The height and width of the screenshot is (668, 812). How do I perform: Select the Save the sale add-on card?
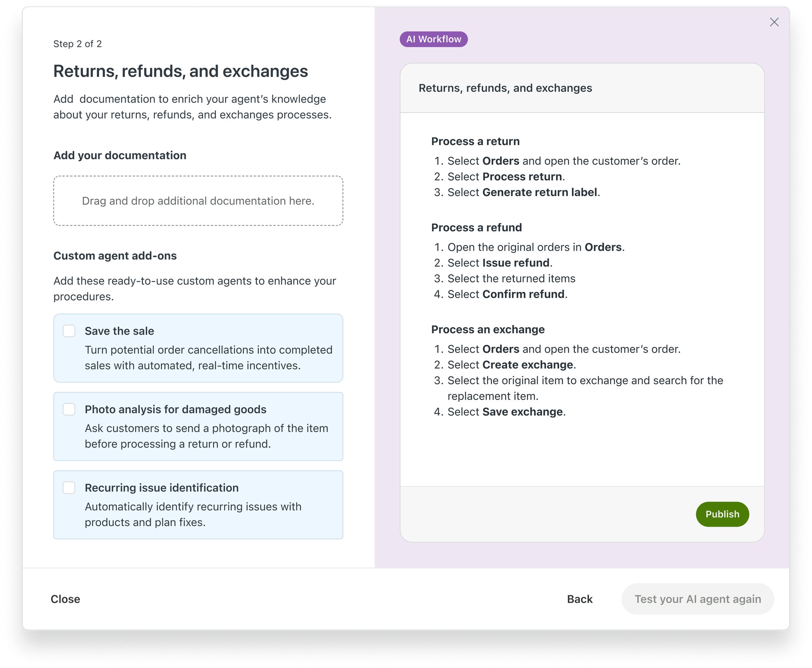tap(198, 348)
